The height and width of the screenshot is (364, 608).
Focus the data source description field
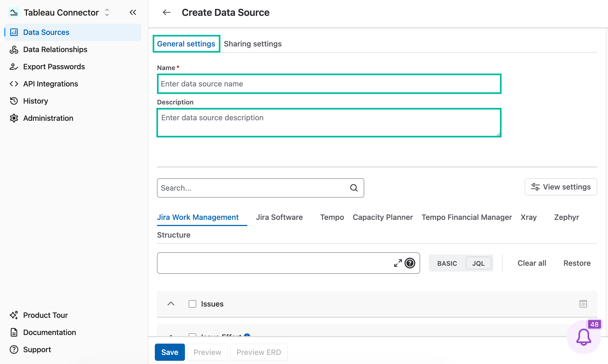(x=329, y=123)
